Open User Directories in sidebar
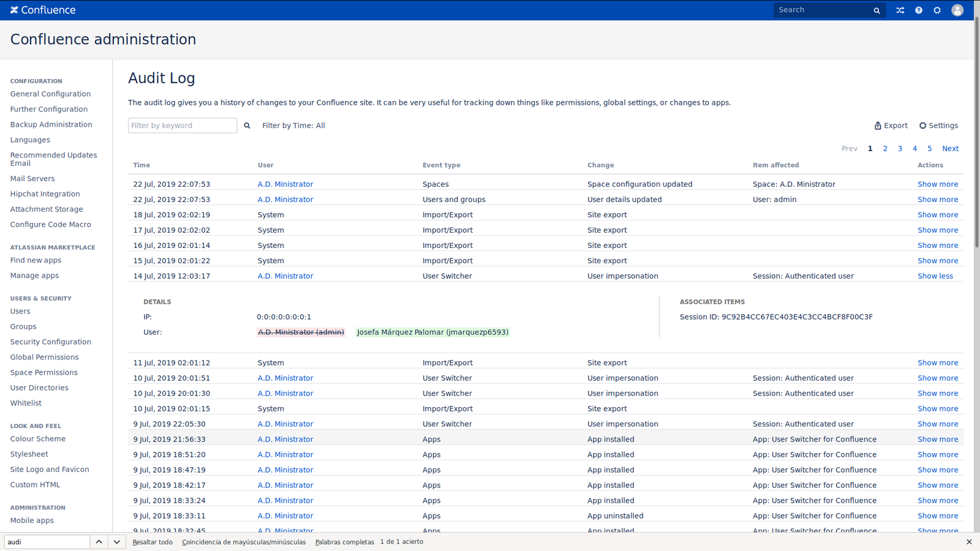The image size is (980, 551). 39,388
